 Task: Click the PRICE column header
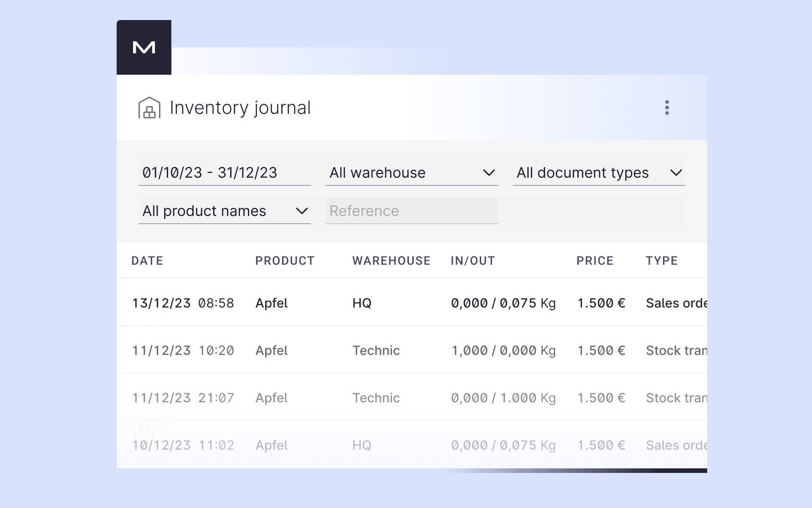[595, 261]
